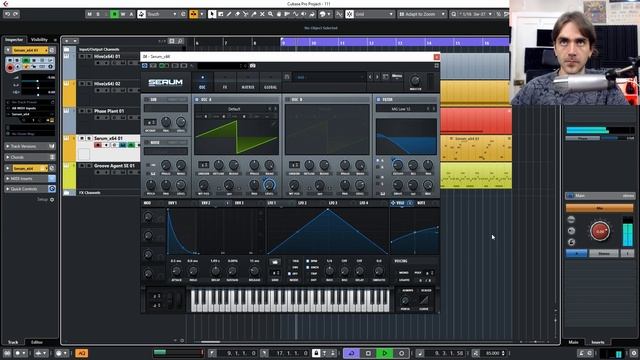Select the Zoom magnifier tool

tap(270, 14)
